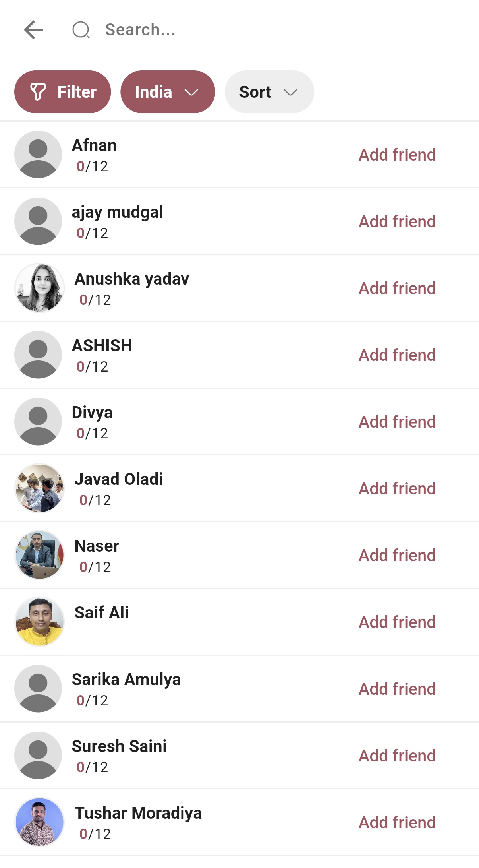
Task: Open Tushar Moradiya's profile photo
Action: 39,822
